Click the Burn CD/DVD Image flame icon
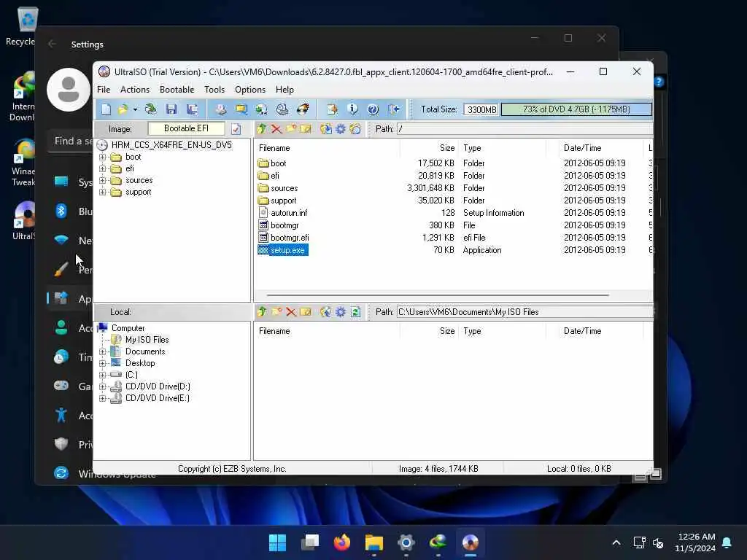The width and height of the screenshot is (747, 560). point(303,109)
